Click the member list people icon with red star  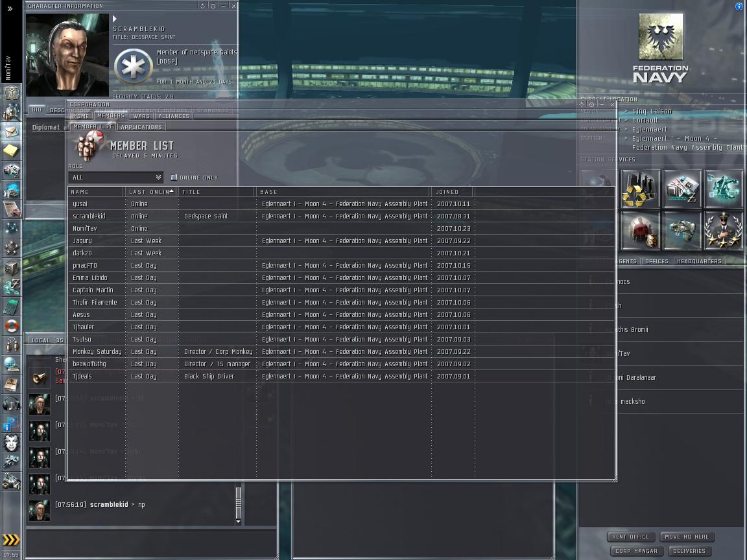pyautogui.click(x=89, y=146)
